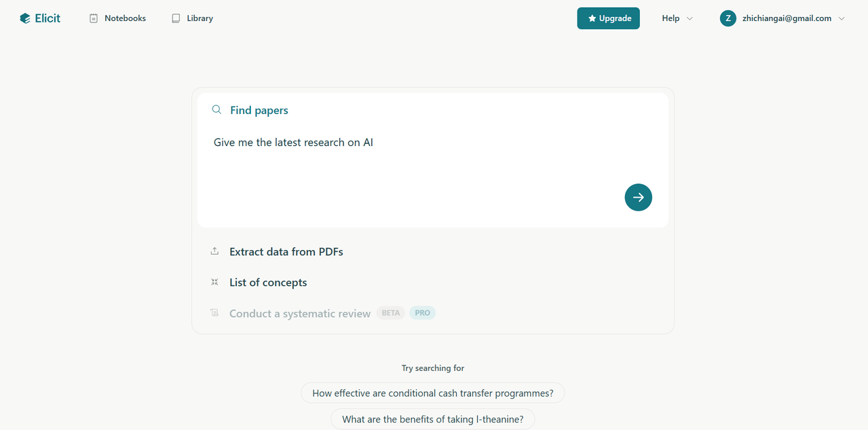Try the l-theanine benefits suggestion
868x430 pixels.
pyautogui.click(x=433, y=419)
